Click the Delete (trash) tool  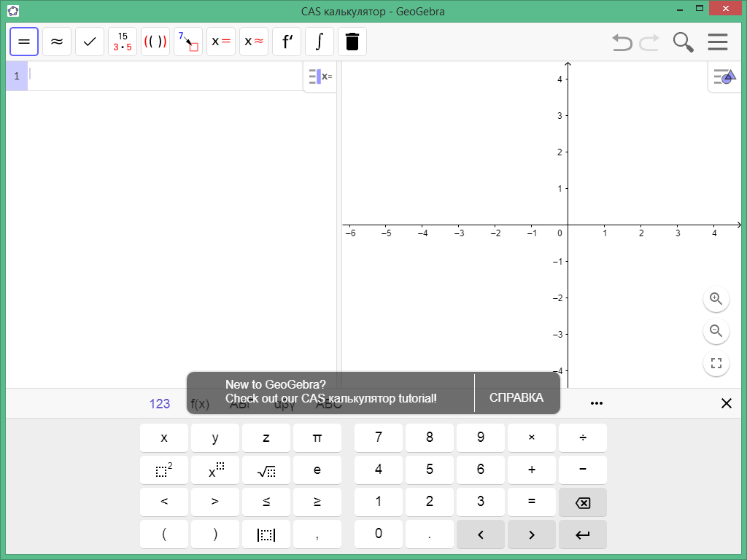click(352, 42)
